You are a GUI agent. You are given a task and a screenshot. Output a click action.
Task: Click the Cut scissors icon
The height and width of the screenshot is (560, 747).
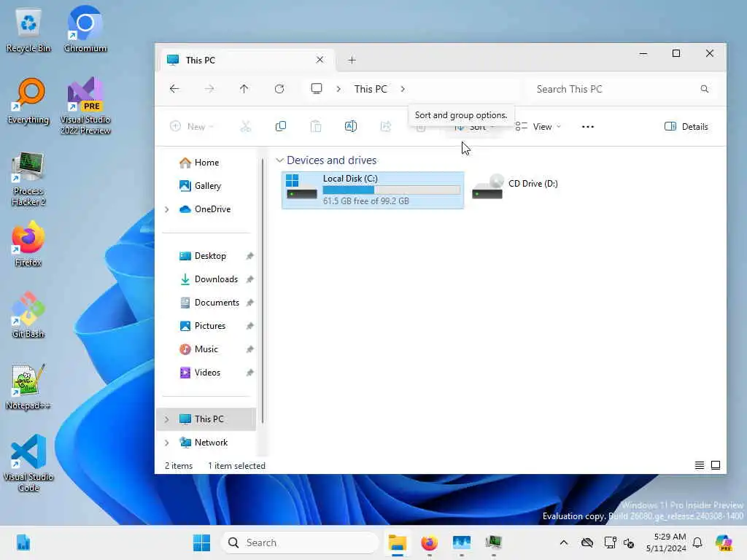(245, 126)
